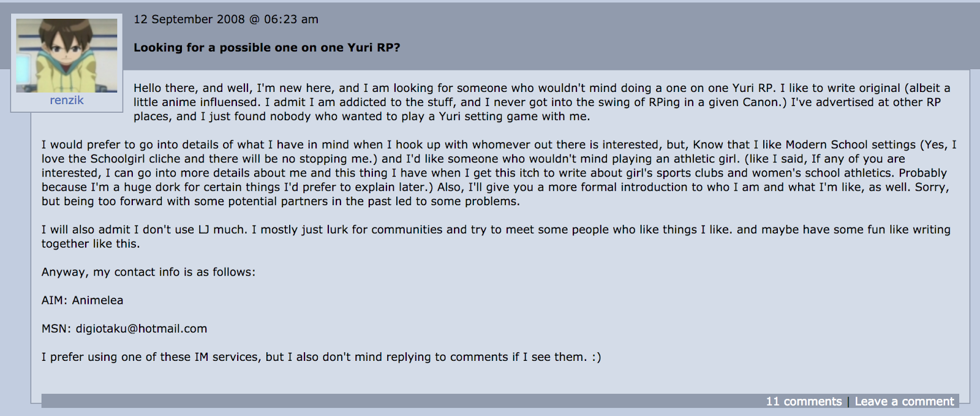Click the paragraph starting 'I would prefer to go into details'

pyautogui.click(x=499, y=173)
